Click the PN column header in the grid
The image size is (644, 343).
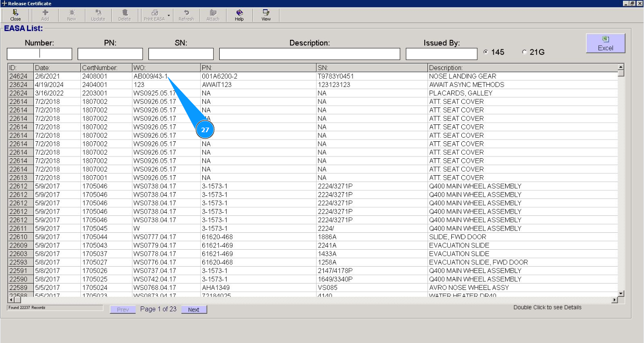click(x=259, y=68)
